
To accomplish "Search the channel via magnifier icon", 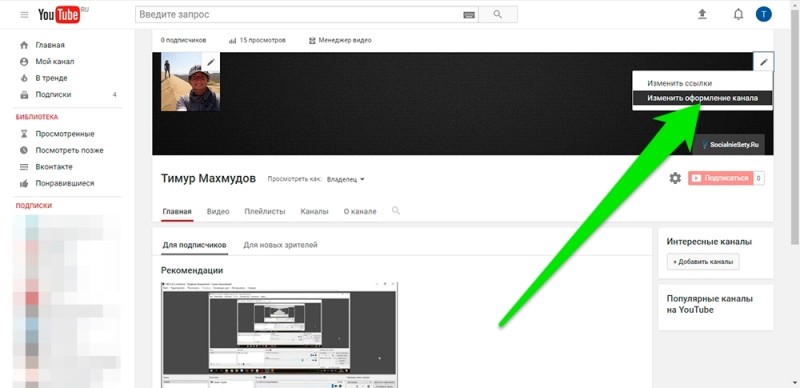I will 395,210.
